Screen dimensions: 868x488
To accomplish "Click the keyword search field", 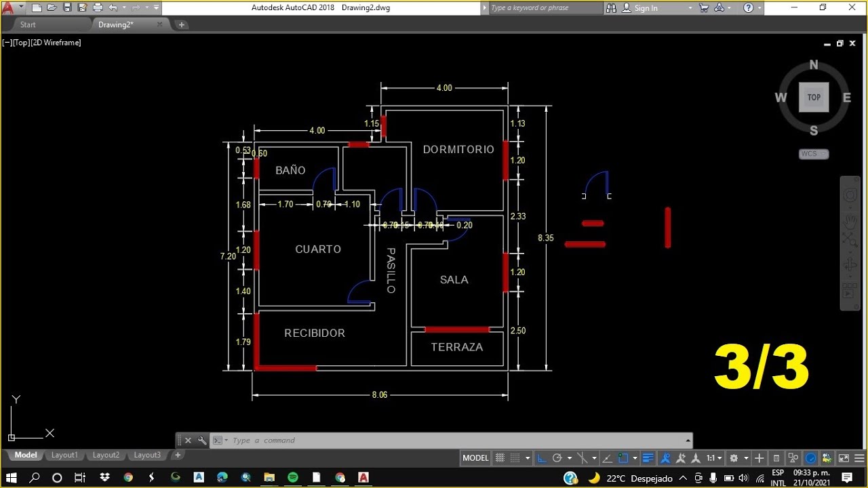I will click(x=545, y=7).
